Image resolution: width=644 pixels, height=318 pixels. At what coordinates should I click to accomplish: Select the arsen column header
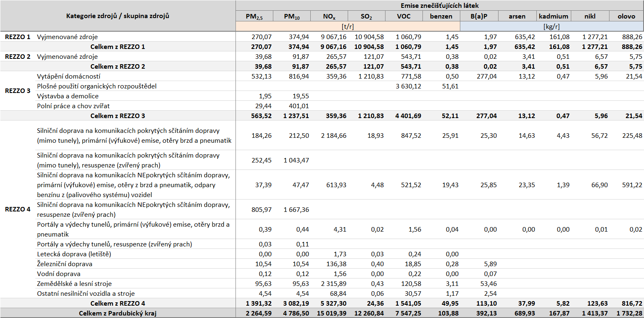tap(517, 16)
